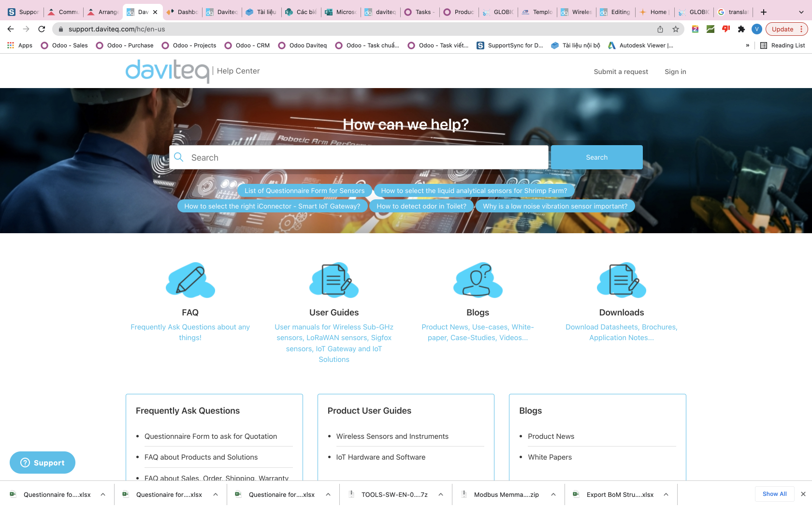The image size is (812, 508).
Task: Open the Extensions puzzle icon
Action: click(741, 29)
